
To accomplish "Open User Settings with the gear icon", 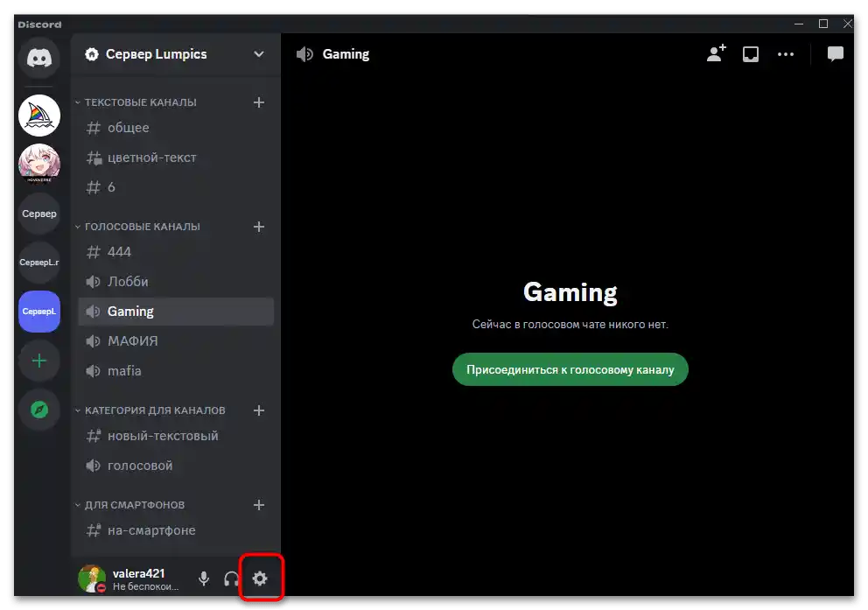I will 261,578.
